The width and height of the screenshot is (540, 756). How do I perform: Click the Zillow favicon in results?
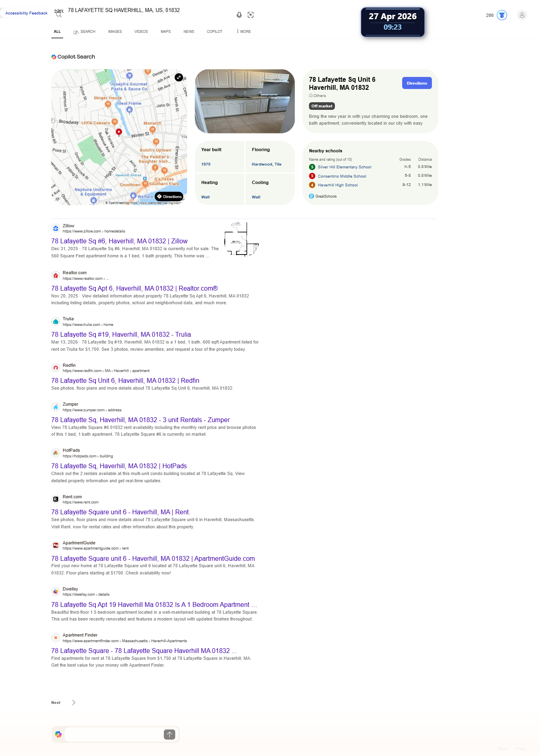[x=56, y=228]
